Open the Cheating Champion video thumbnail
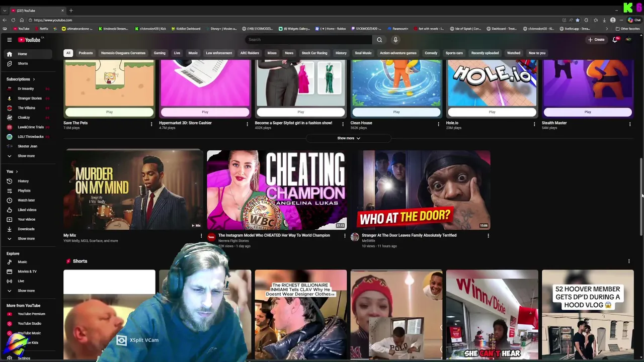 coord(276,190)
